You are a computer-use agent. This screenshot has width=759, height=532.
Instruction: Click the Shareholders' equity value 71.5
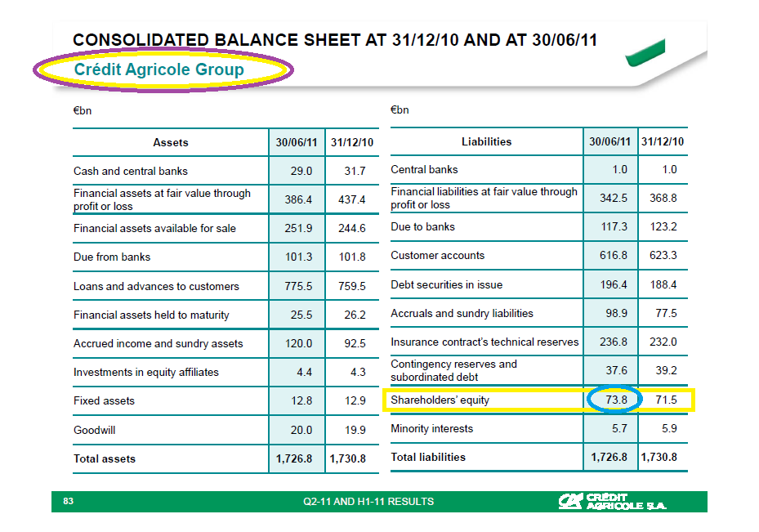[666, 400]
